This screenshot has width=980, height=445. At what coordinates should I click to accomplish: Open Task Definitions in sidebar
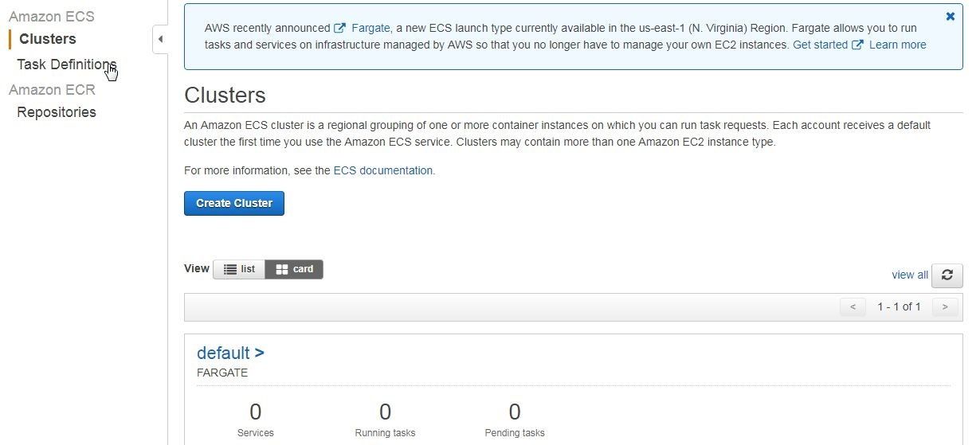67,64
